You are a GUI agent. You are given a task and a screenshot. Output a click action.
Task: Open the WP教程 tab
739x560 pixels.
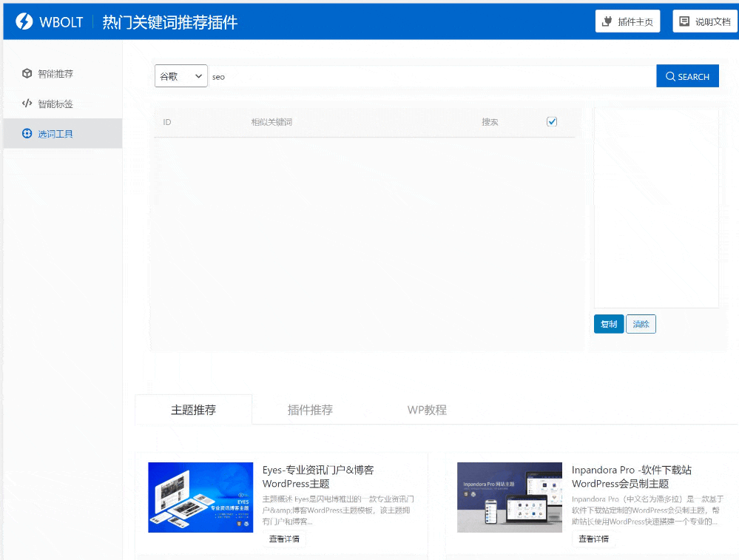pos(426,409)
